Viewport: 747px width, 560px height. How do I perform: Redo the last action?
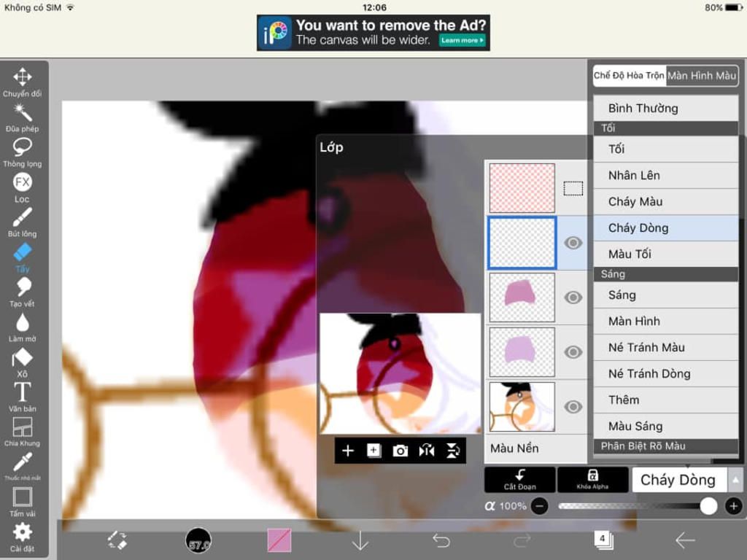coord(522,540)
